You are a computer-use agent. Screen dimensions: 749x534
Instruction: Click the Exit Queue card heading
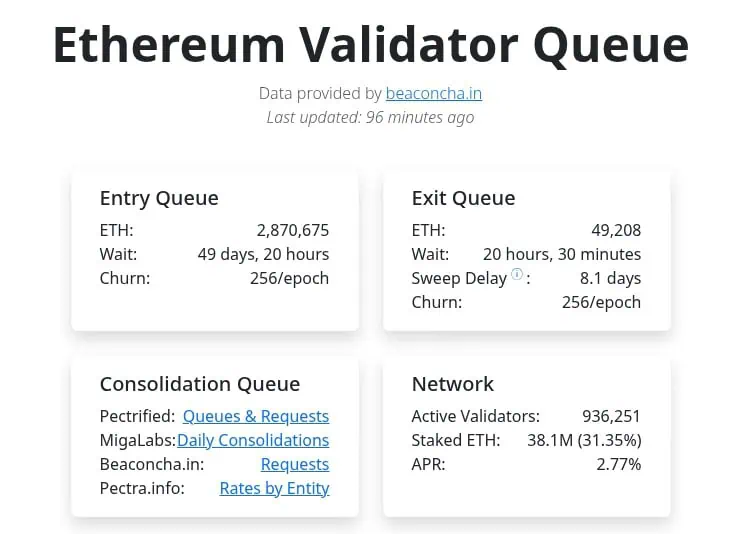pos(463,198)
